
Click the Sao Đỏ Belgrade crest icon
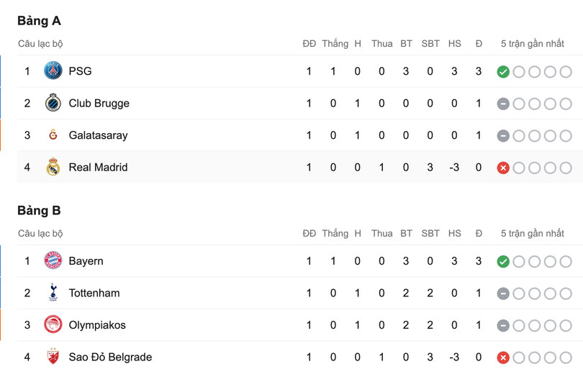(x=53, y=357)
